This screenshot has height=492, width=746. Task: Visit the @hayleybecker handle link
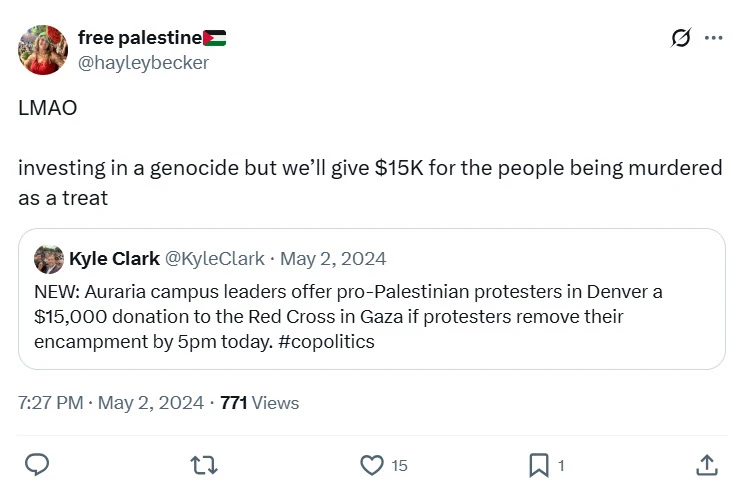pyautogui.click(x=143, y=62)
